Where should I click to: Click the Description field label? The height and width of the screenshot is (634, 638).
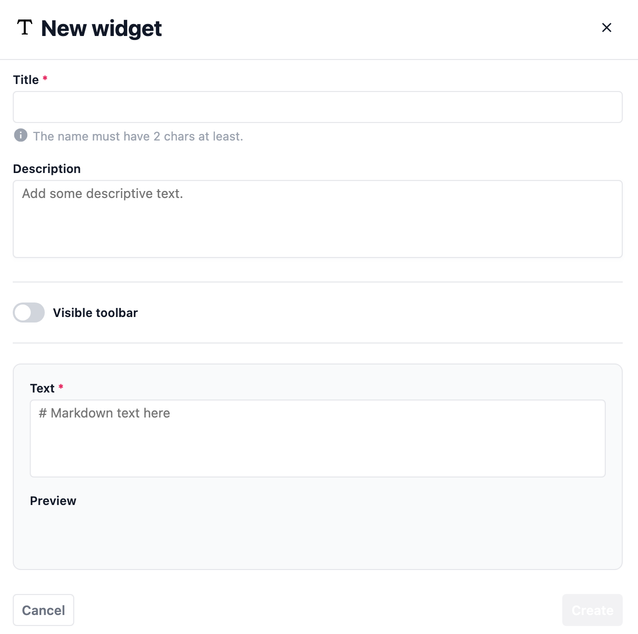coord(47,169)
